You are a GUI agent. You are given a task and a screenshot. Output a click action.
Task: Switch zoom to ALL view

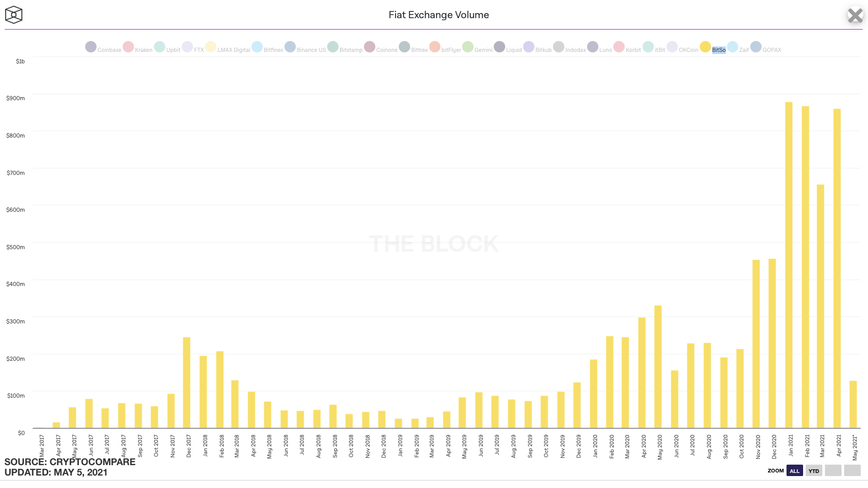coord(794,470)
